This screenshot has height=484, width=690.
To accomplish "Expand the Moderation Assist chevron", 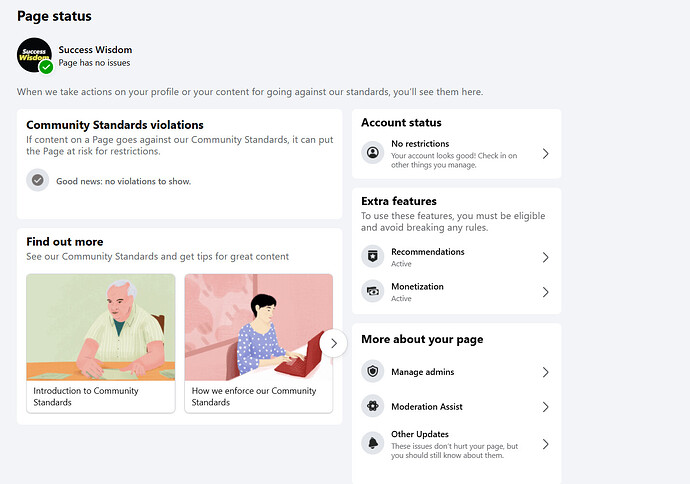I will tap(545, 407).
